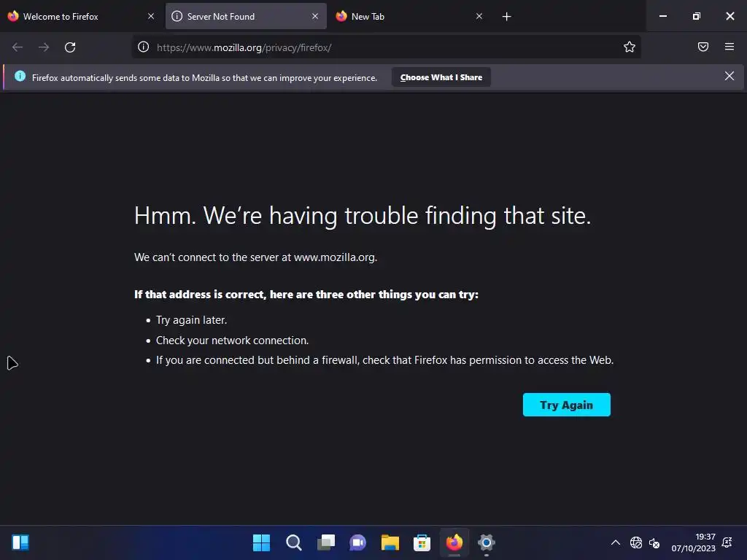
Task: Close the Welcome to Firefox tab
Action: (151, 16)
